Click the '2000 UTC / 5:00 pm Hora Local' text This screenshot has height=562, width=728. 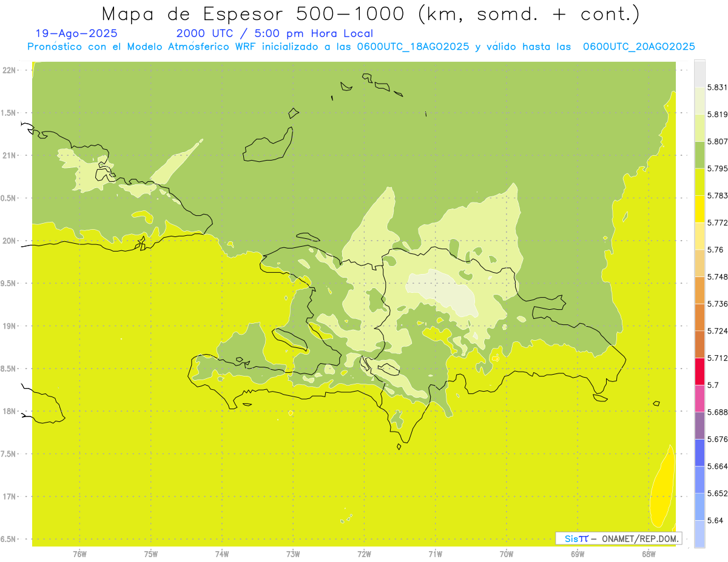point(275,34)
